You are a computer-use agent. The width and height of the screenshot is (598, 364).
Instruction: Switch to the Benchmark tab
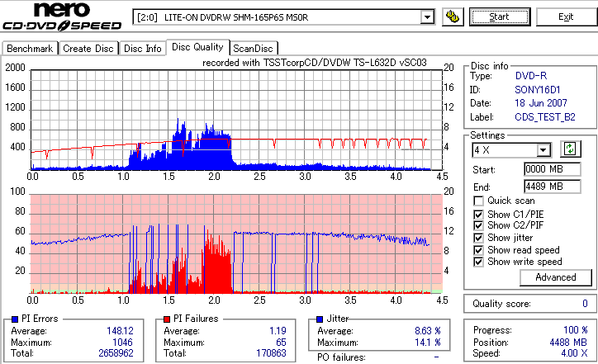30,49
